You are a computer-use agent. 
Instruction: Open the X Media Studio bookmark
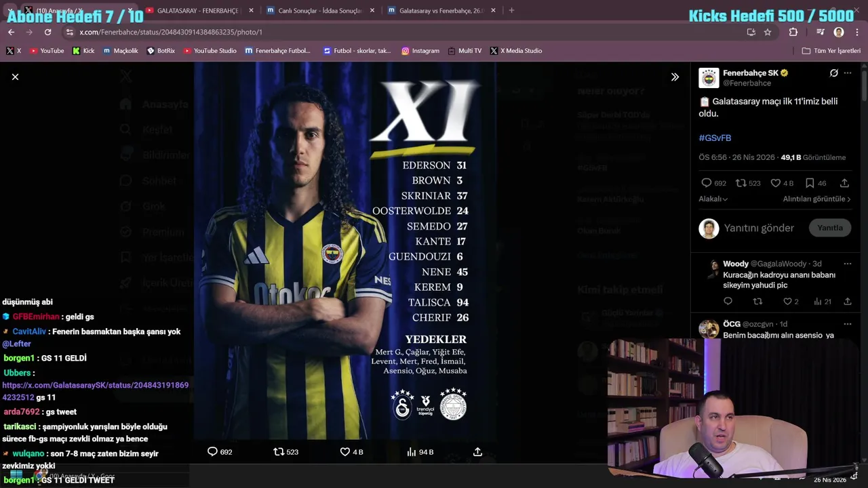tap(515, 51)
